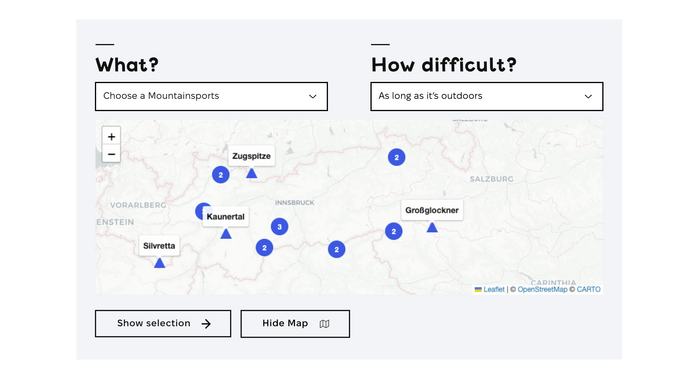Screen dimensions: 699x379
Task: Select the Kaunertal triangle marker
Action: pyautogui.click(x=226, y=234)
